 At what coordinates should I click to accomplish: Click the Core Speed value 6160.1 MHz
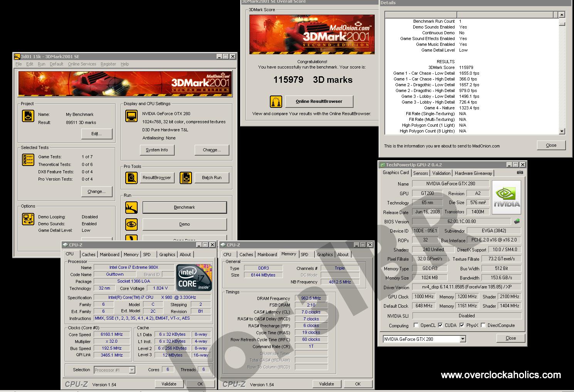112,334
